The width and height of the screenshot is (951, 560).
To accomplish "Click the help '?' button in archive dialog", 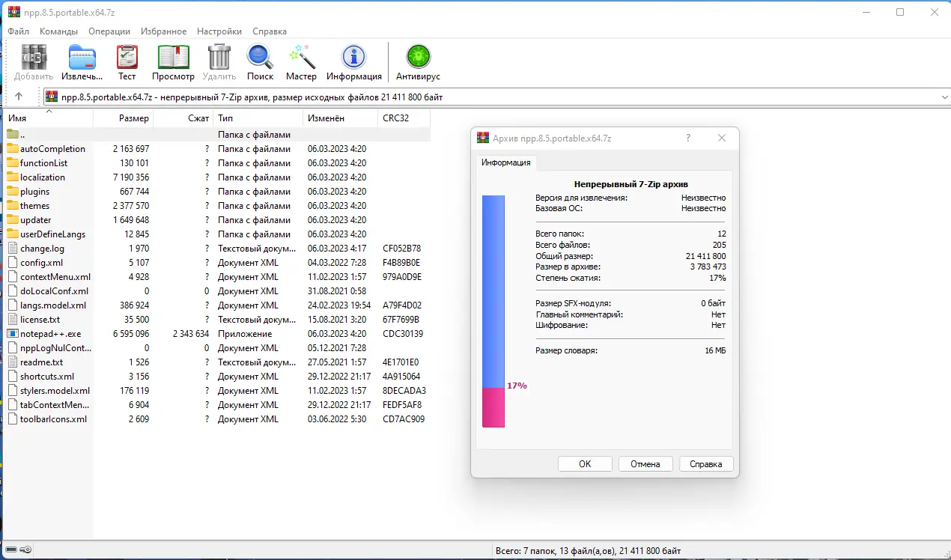I will click(x=688, y=138).
